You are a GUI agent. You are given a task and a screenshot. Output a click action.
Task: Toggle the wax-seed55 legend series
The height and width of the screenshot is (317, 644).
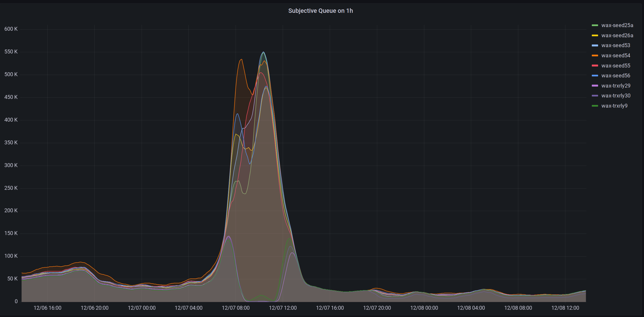(x=615, y=66)
